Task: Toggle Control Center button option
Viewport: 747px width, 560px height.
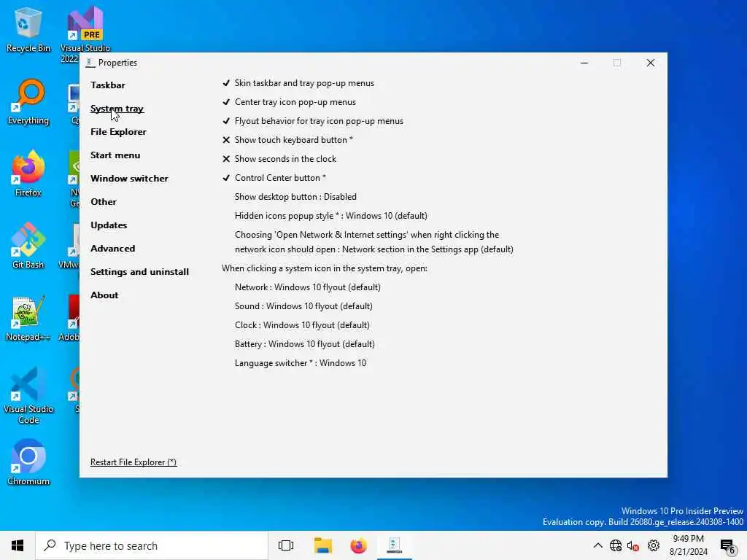Action: (x=274, y=178)
